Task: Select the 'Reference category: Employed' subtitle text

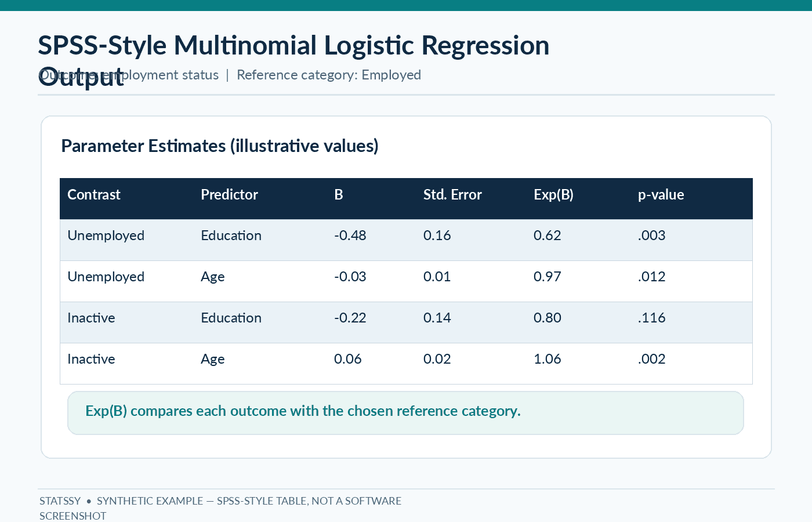Action: pos(329,75)
